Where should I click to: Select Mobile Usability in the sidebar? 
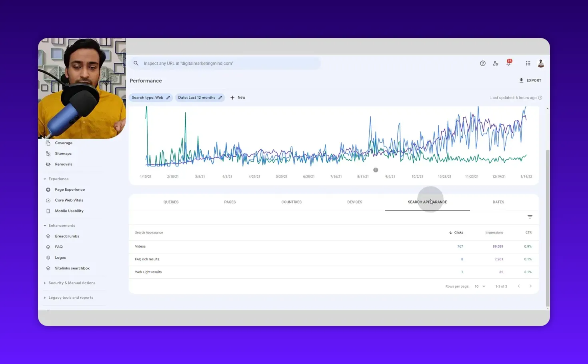tap(69, 211)
